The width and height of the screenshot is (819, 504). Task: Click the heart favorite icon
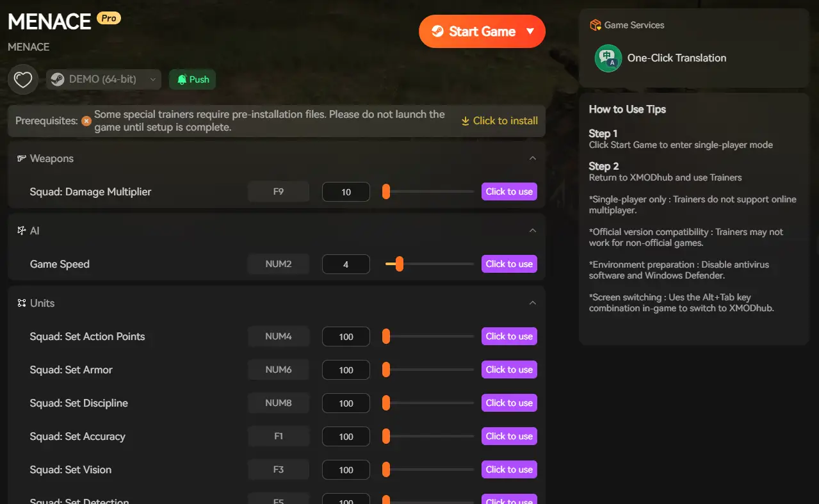click(23, 79)
